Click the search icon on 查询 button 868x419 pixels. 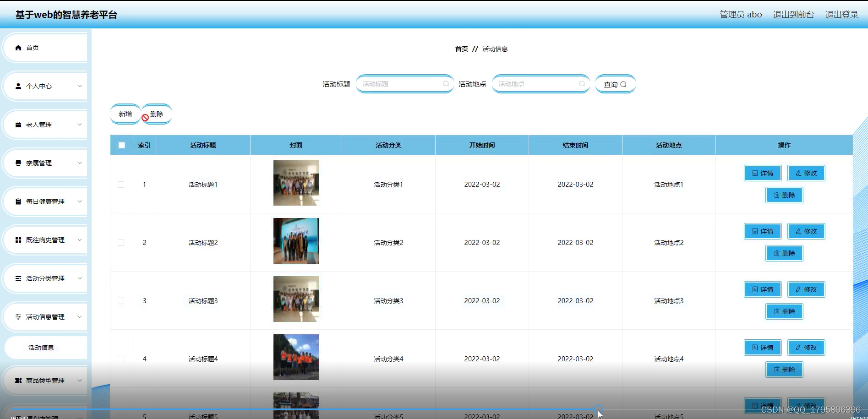point(623,84)
